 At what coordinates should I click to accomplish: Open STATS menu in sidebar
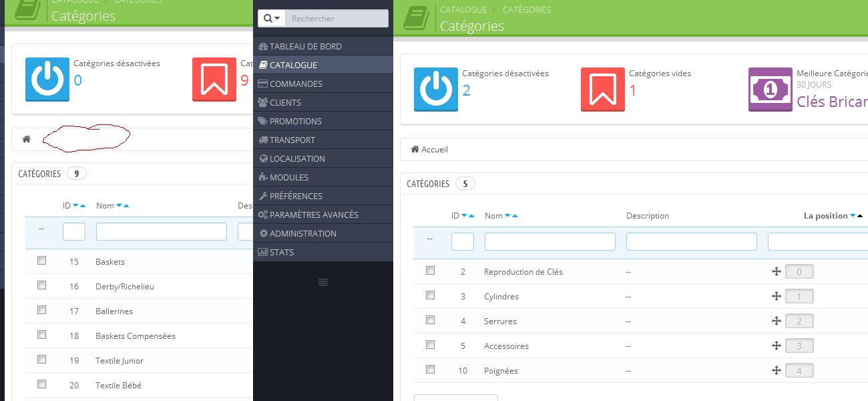tap(323, 252)
